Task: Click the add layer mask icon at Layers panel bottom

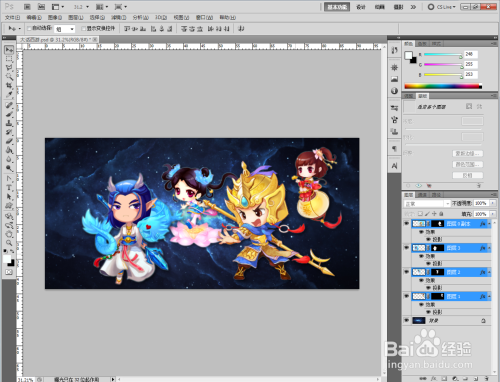Action: pos(444,379)
